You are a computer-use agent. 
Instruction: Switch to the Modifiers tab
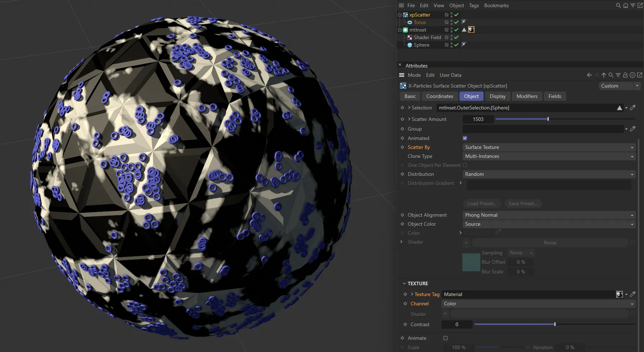(x=526, y=96)
